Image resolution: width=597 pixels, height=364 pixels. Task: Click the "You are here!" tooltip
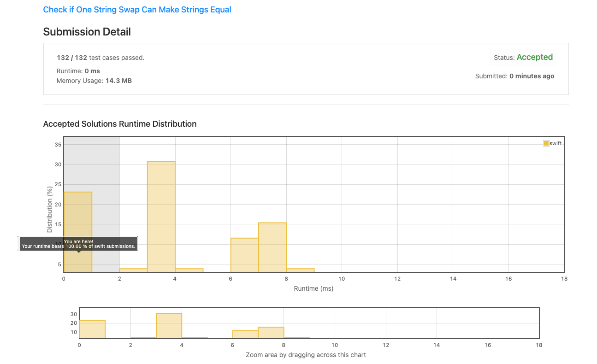click(x=78, y=244)
